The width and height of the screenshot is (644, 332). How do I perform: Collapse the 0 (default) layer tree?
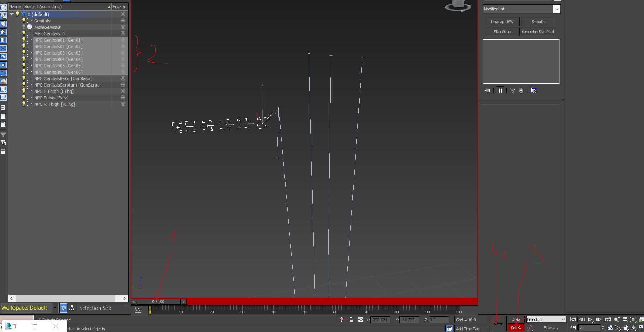tap(12, 14)
